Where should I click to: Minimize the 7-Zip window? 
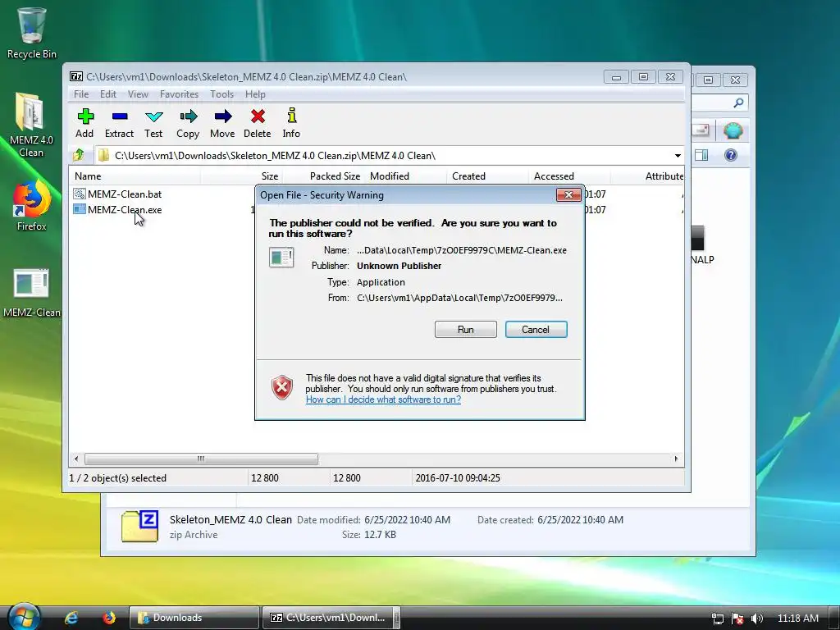tap(616, 77)
